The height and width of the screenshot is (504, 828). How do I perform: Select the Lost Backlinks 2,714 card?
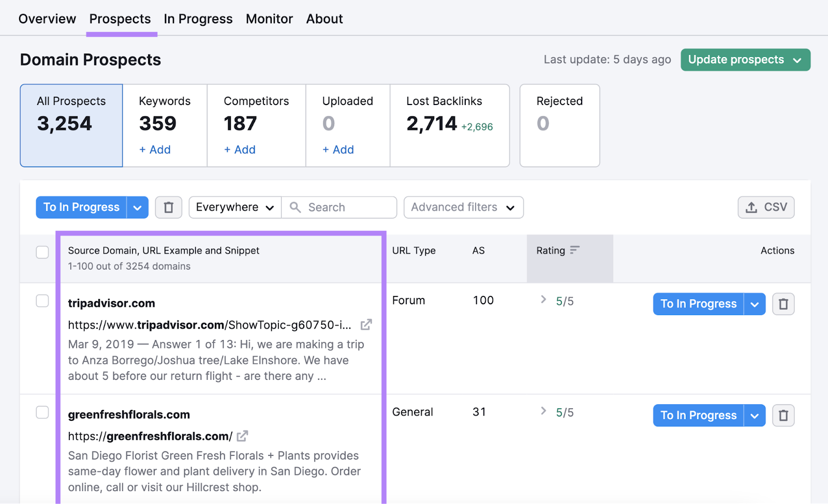coord(450,126)
